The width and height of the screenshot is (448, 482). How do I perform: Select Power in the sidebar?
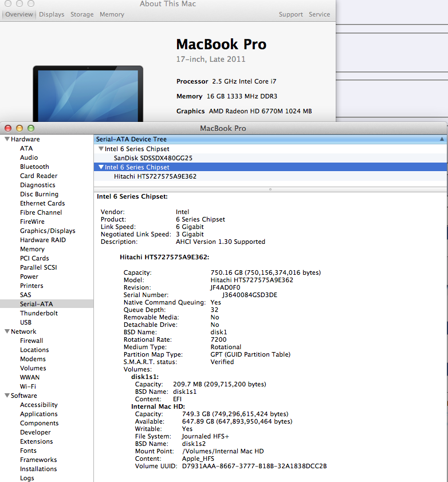point(29,276)
